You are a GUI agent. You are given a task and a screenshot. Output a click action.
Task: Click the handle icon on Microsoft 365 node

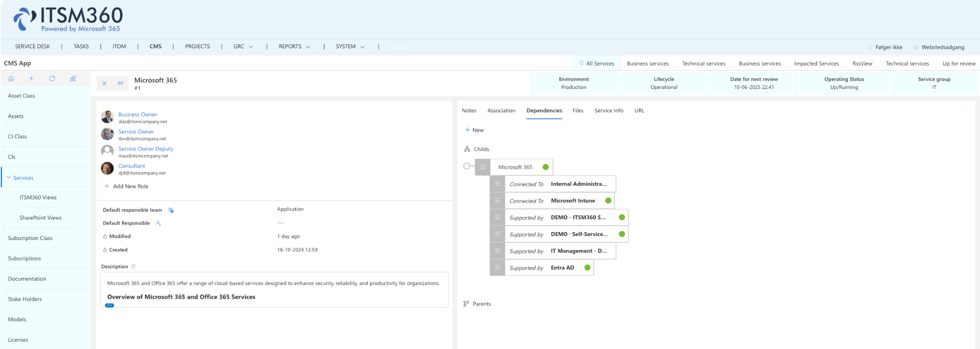coord(483,167)
